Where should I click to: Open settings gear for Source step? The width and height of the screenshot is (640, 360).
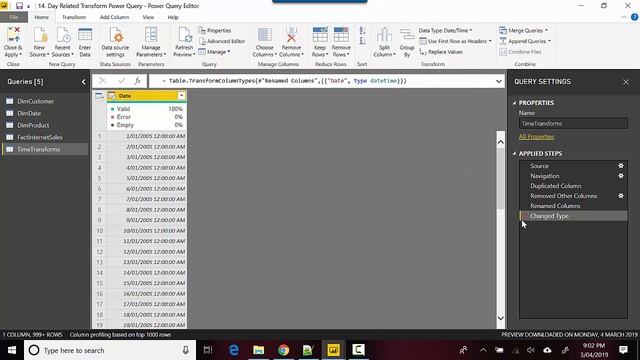click(x=621, y=166)
